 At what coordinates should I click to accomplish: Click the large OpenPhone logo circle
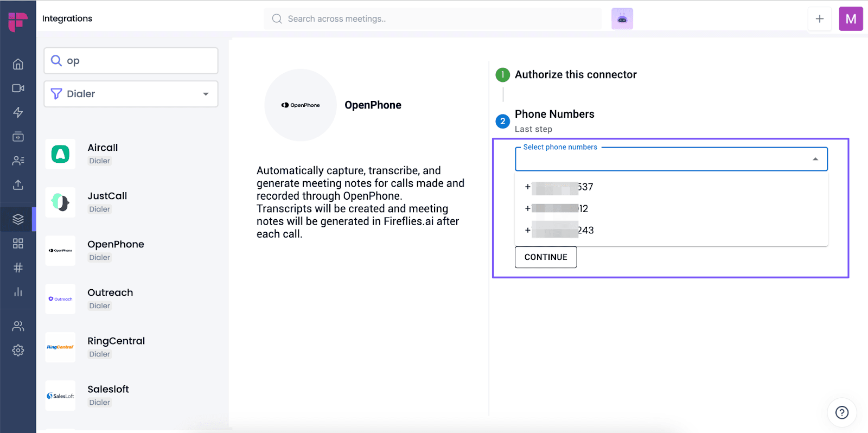point(301,105)
